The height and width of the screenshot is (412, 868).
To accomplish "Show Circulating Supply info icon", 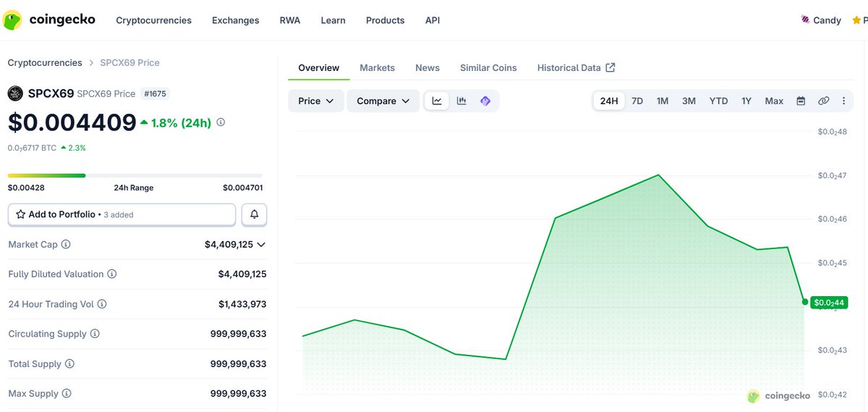I will point(95,334).
